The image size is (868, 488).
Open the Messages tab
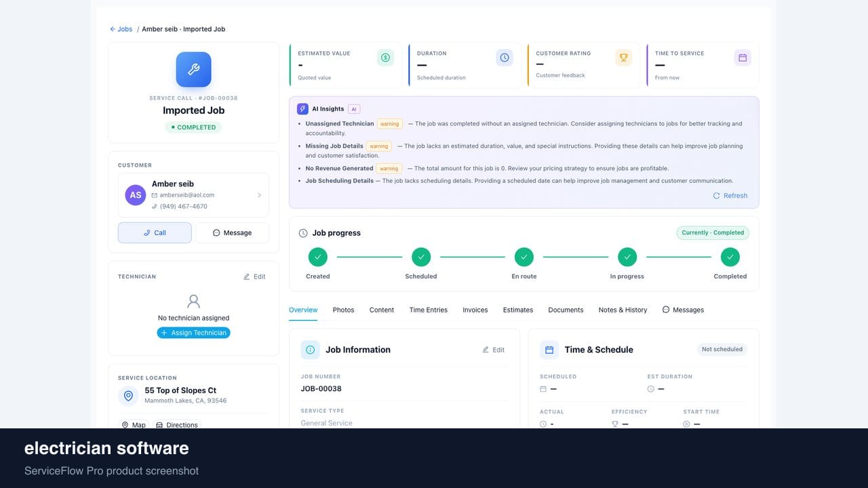683,310
